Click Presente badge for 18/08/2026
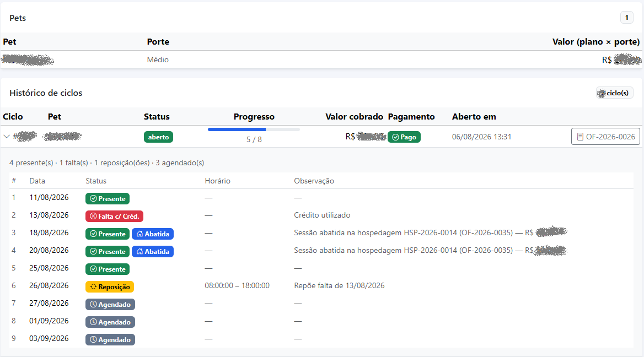644x357 pixels. [x=108, y=234]
